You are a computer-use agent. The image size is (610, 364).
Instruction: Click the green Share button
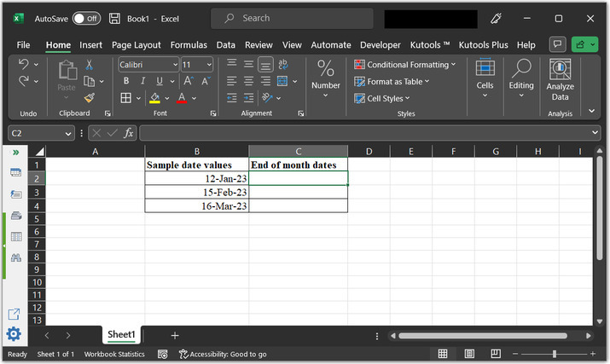pyautogui.click(x=584, y=44)
